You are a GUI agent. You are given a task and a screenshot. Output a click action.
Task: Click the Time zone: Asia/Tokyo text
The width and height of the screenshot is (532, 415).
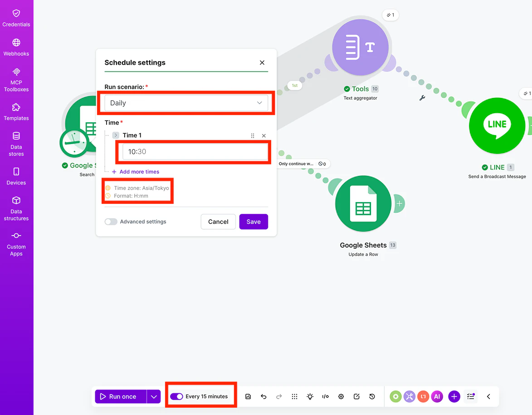tap(142, 188)
